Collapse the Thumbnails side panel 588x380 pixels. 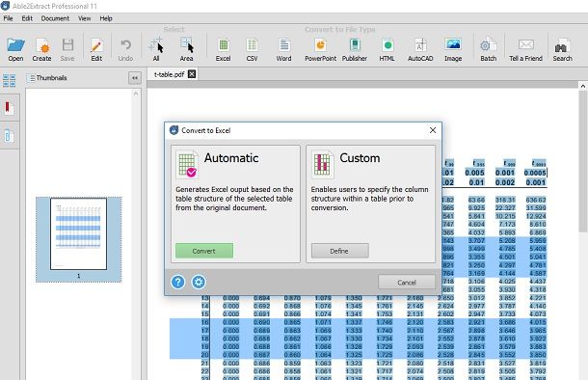click(135, 78)
